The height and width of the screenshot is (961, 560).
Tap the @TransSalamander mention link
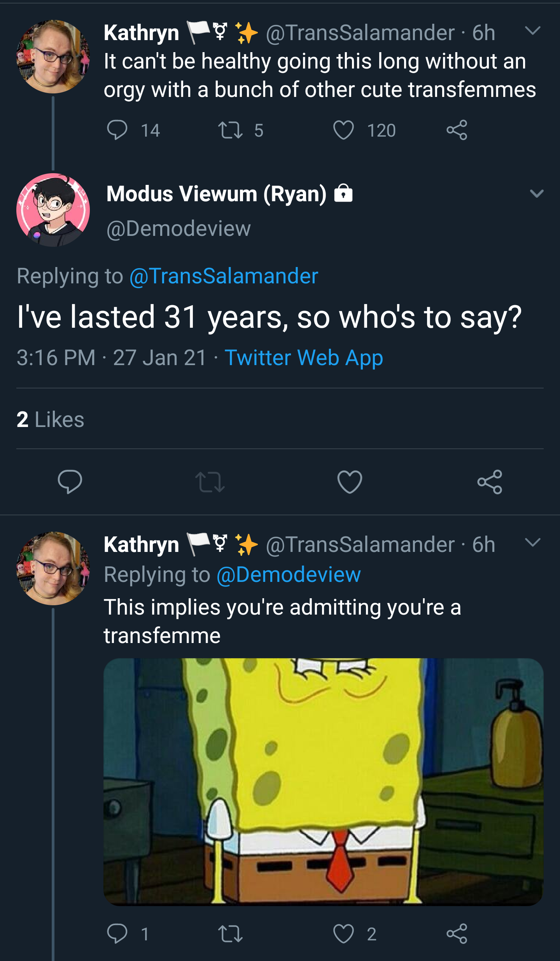click(x=224, y=276)
